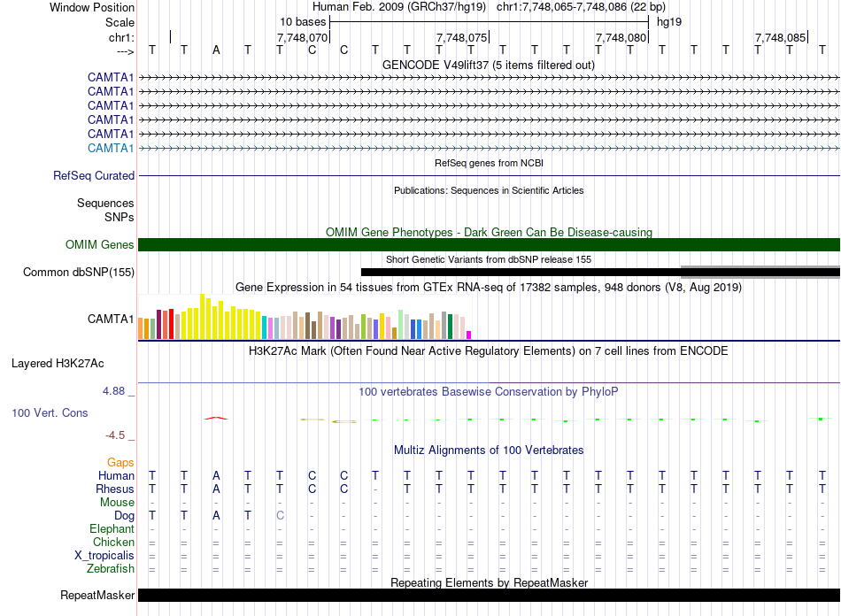This screenshot has height=616, width=841.
Task: Click the X_tropicalis species label
Action: (104, 555)
